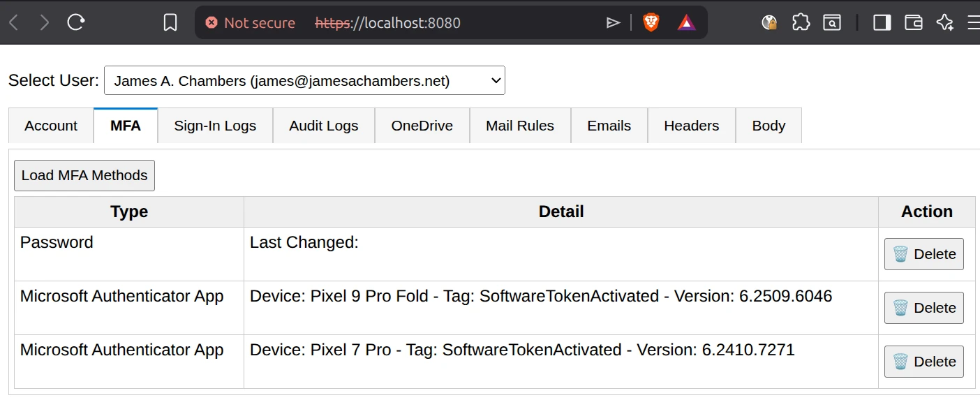Viewport: 980px width, 400px height.
Task: Click the extension icon with the lock badge
Action: click(x=770, y=23)
